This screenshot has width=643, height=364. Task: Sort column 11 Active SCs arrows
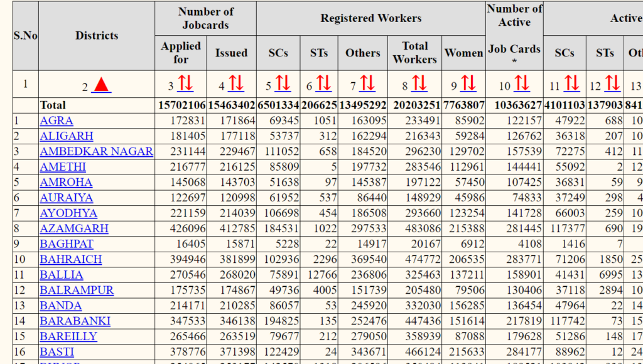coord(571,83)
